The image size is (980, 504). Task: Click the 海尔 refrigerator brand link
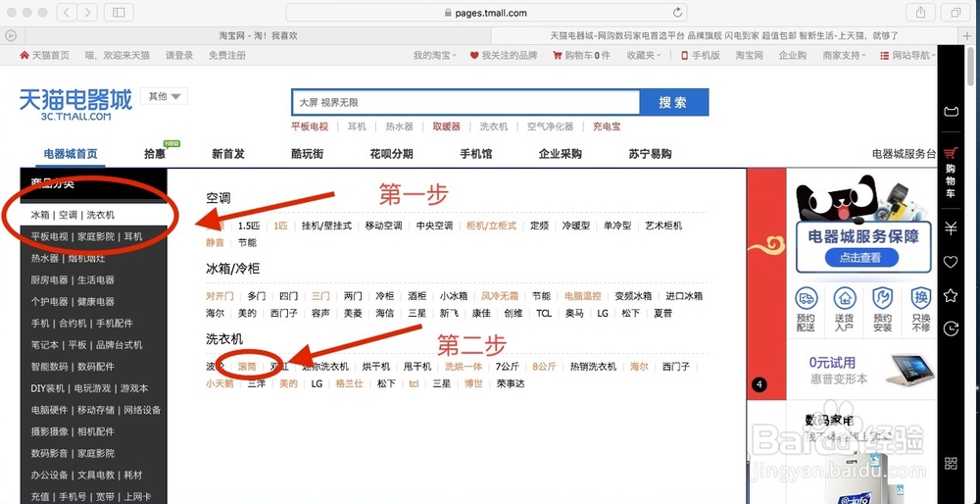click(x=215, y=313)
